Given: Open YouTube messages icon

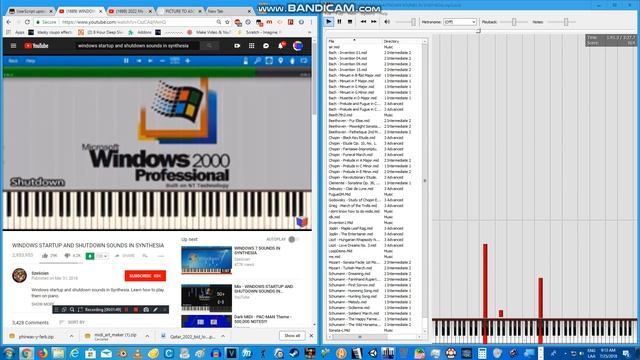Looking at the screenshot, I should (x=266, y=46).
